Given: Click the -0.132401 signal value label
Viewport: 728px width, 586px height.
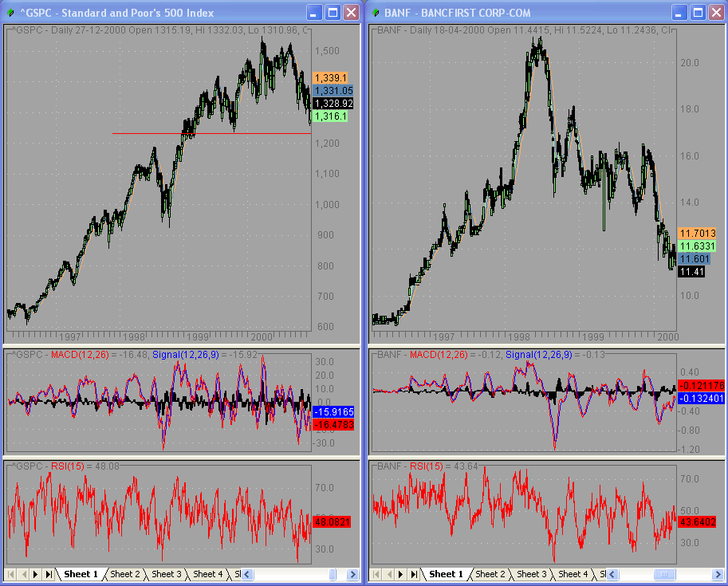Looking at the screenshot, I should click(701, 398).
